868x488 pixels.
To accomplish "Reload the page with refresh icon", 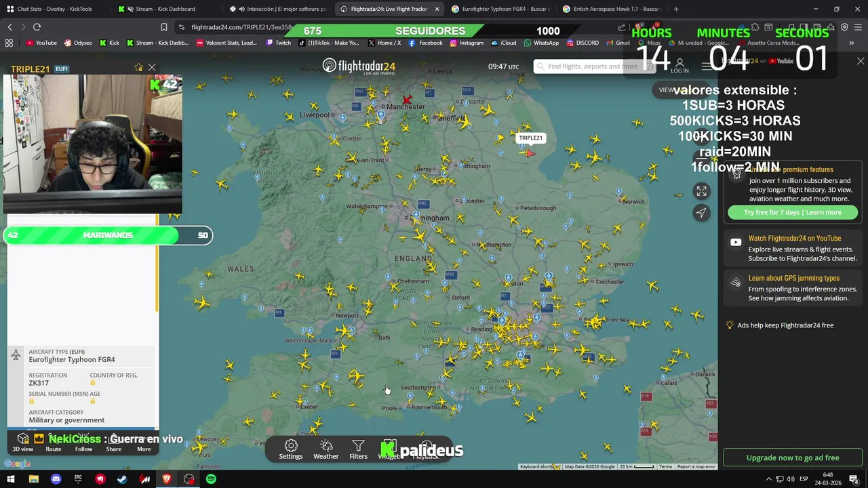I will (37, 27).
